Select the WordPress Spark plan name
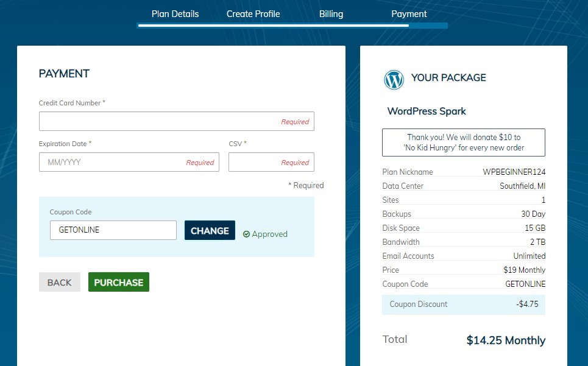Viewport: 588px width, 366px height. [427, 111]
